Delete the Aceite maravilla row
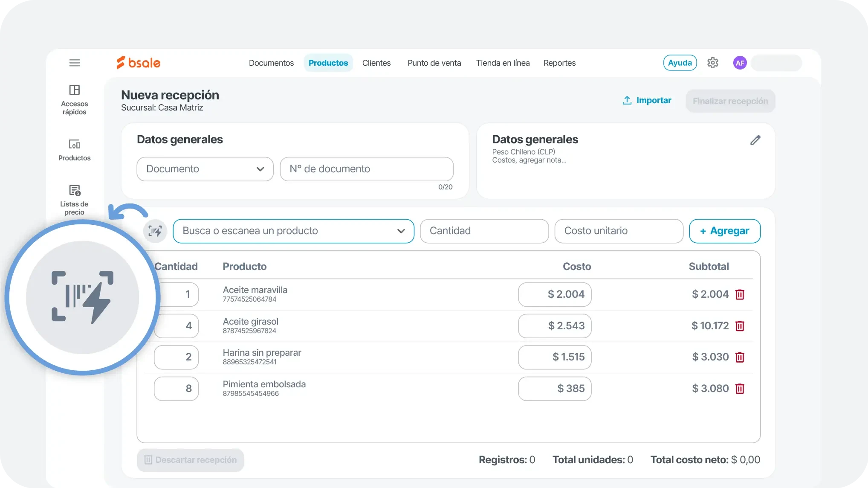Viewport: 868px width, 488px height. coord(740,294)
